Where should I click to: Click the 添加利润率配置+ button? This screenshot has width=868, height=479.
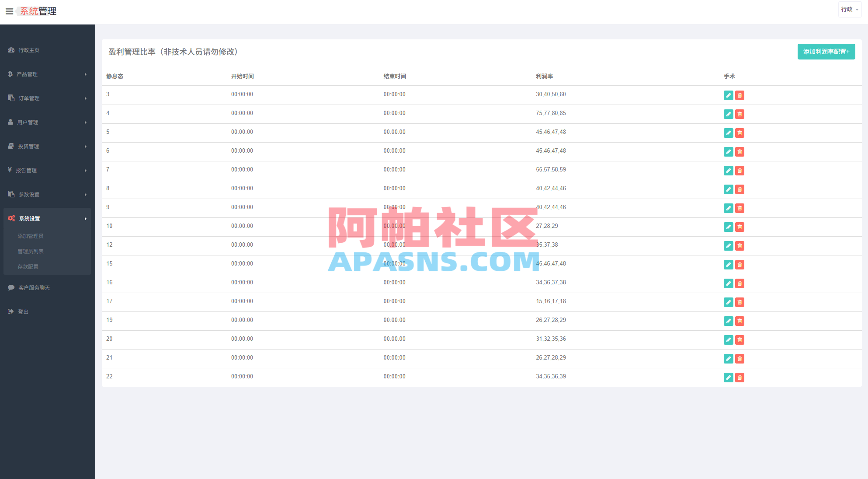tap(826, 51)
